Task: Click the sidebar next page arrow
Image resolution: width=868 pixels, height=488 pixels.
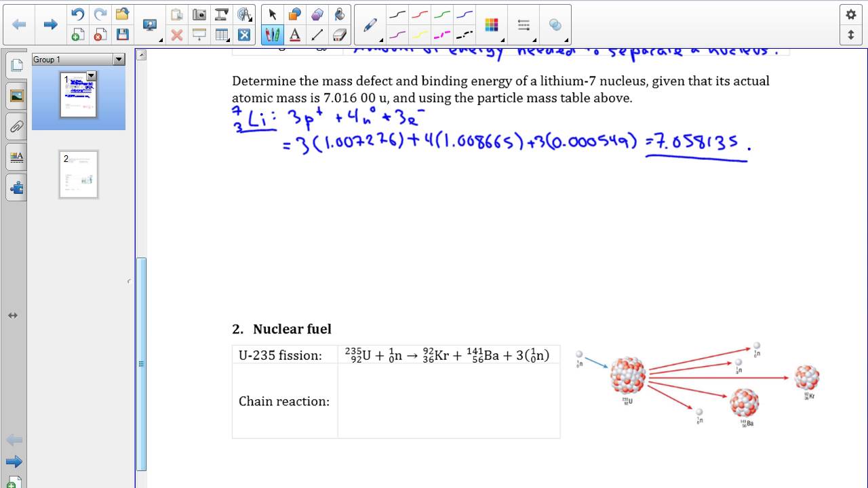Action: (14, 462)
